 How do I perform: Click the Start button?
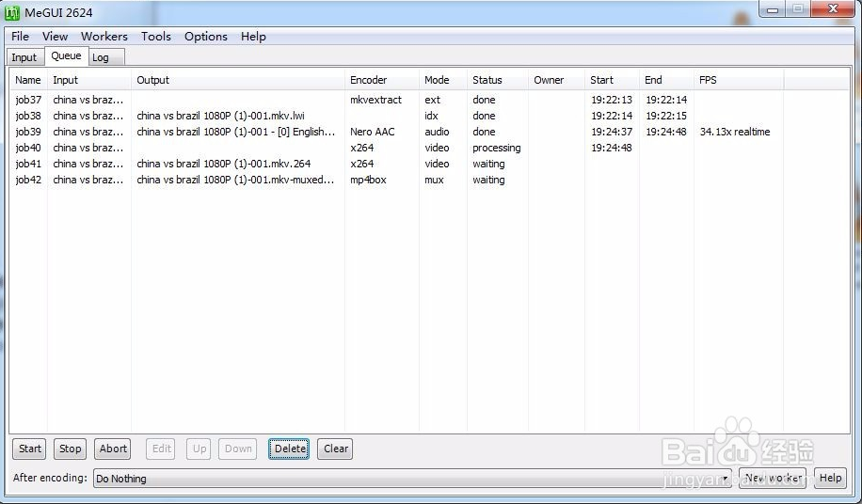click(30, 449)
